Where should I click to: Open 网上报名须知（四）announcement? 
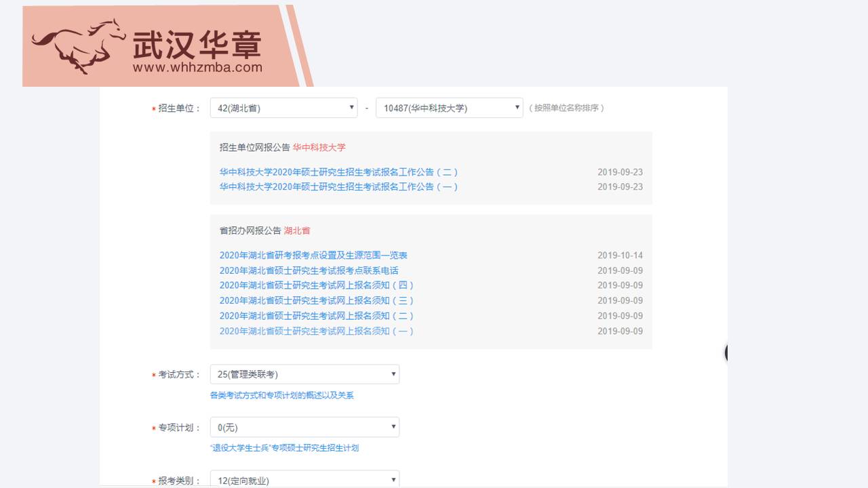coord(317,285)
